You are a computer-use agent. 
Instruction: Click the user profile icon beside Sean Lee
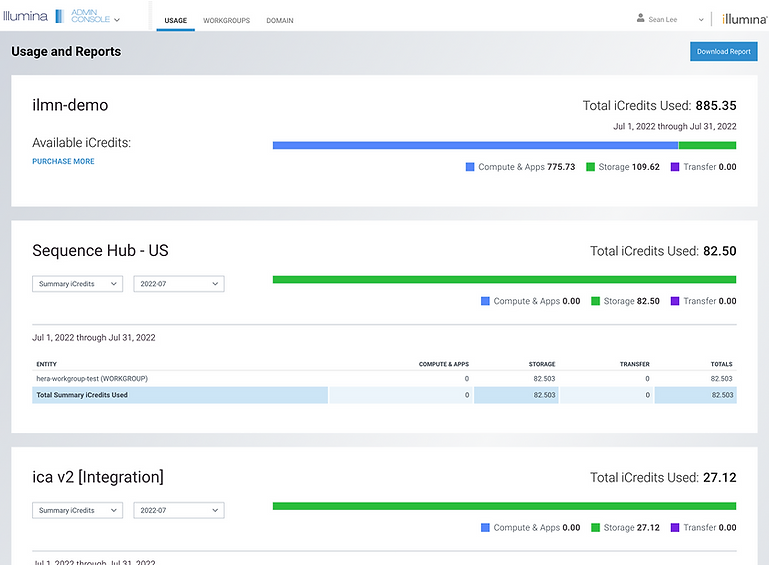(x=641, y=18)
